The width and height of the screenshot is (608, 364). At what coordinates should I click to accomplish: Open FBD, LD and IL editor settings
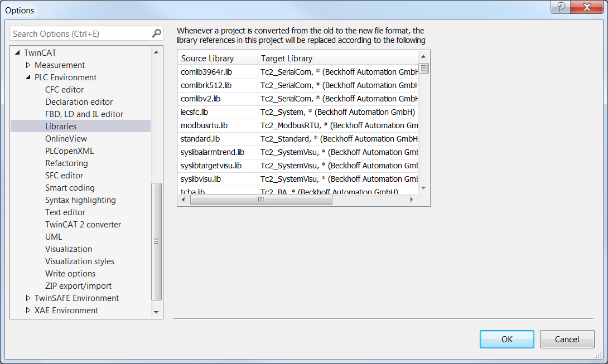tap(84, 114)
